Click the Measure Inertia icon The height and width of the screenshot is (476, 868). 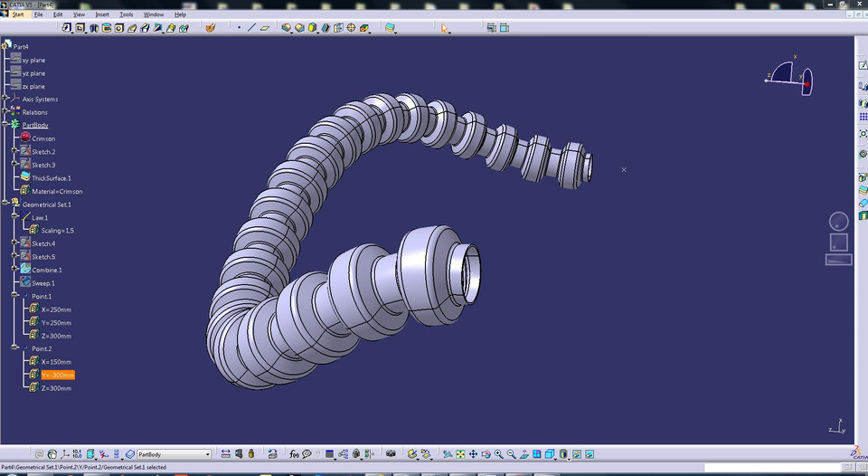[251, 454]
